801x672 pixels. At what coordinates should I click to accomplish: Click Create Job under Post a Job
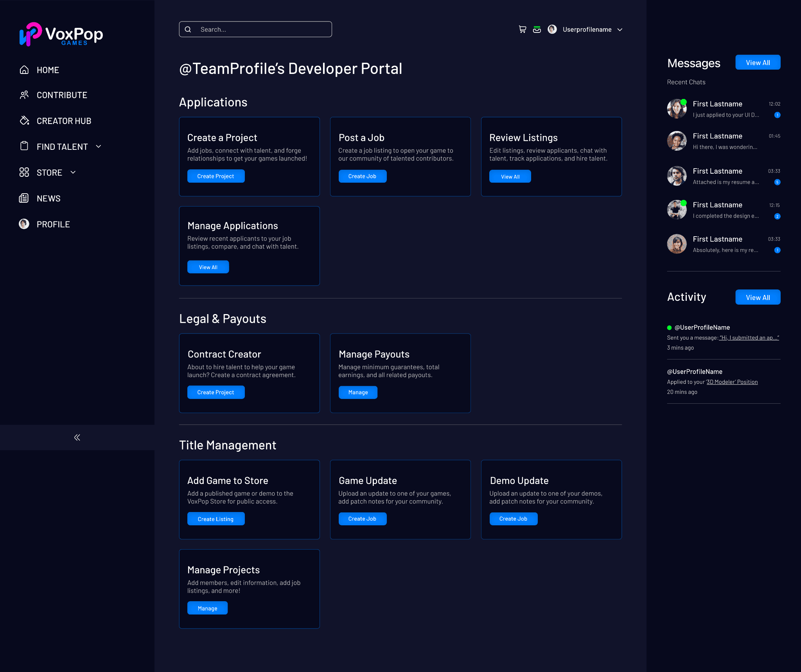[x=363, y=176]
